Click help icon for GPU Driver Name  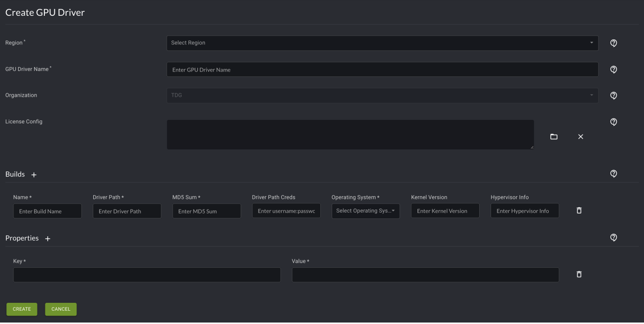point(613,70)
